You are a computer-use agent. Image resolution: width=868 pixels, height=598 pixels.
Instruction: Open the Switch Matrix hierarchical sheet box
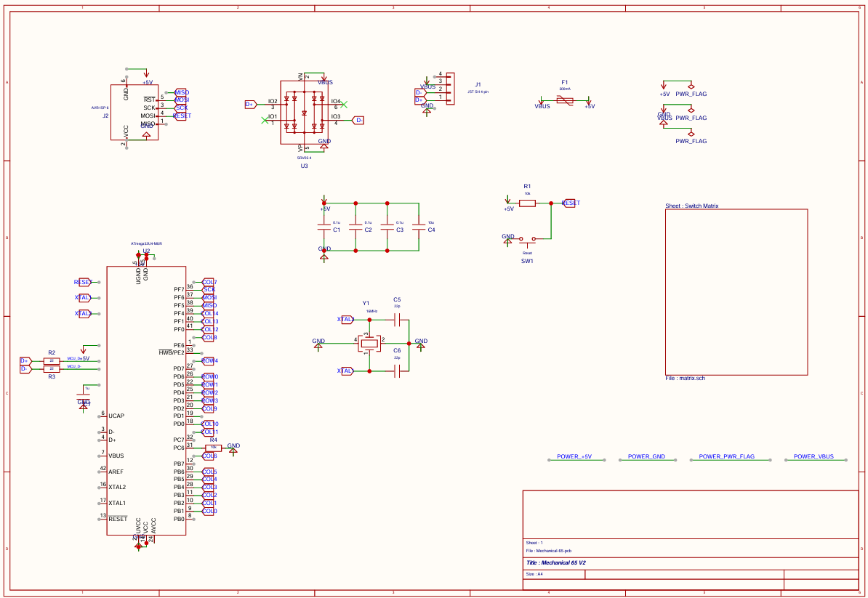pyautogui.click(x=736, y=292)
